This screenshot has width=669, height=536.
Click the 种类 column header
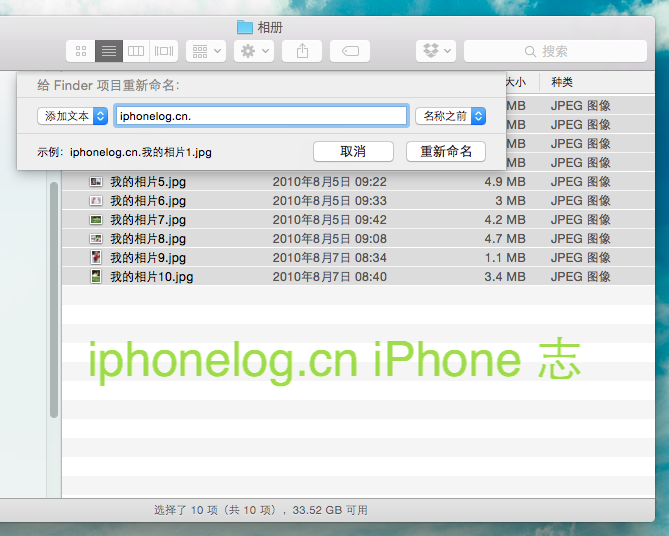561,82
